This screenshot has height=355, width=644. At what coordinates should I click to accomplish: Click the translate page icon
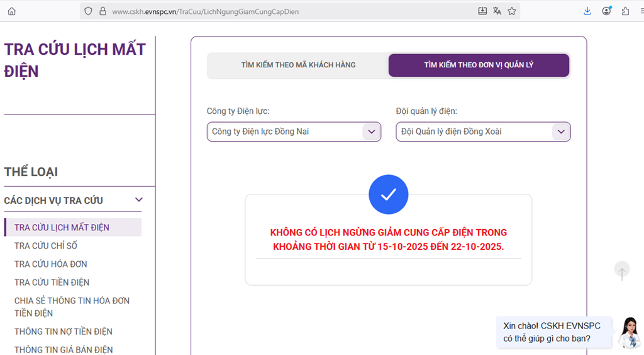(497, 11)
